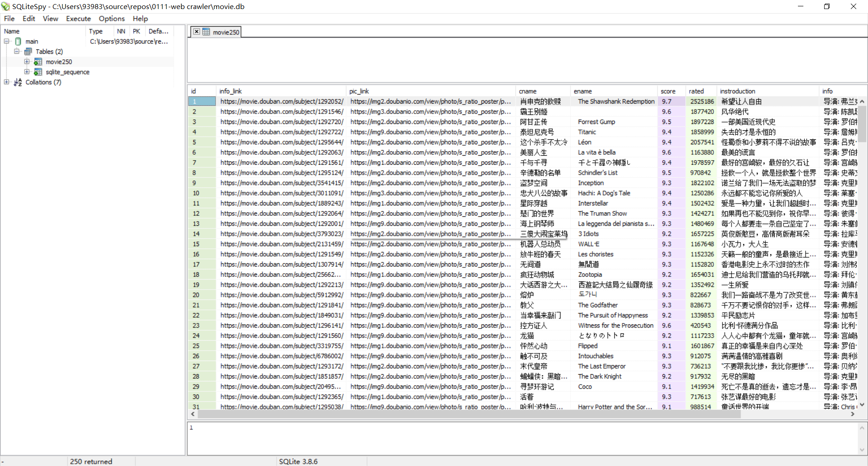Open the Options menu

pyautogui.click(x=112, y=19)
